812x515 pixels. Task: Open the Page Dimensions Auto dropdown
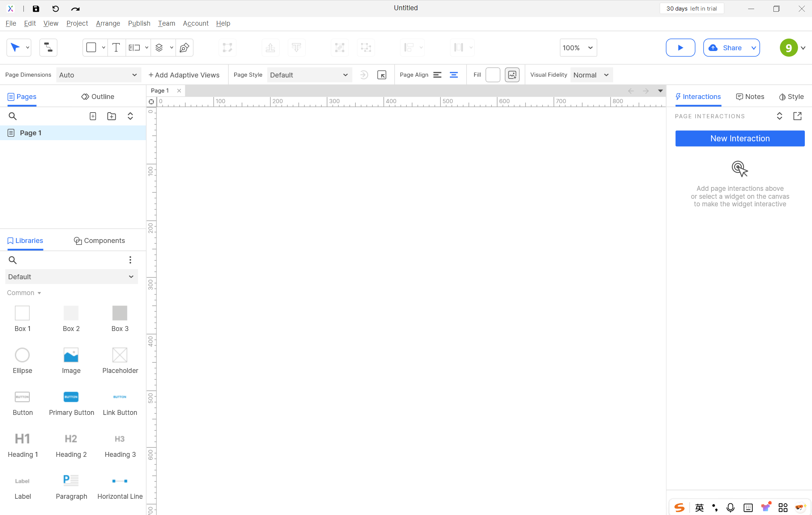[98, 75]
